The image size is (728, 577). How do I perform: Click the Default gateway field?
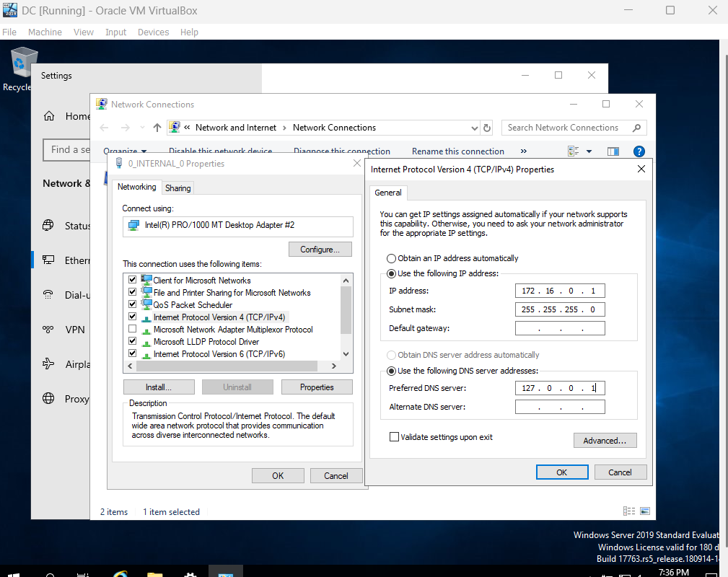560,328
